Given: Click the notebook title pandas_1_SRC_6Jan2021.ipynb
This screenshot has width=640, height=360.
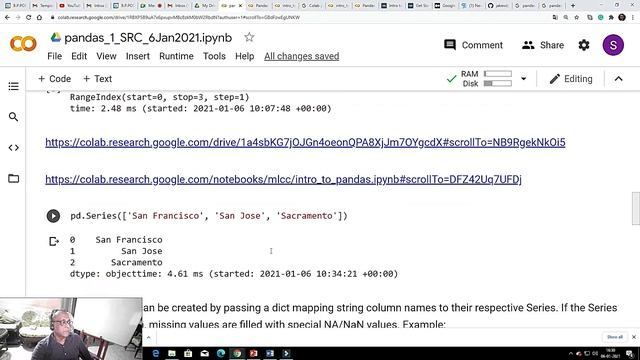Looking at the screenshot, I should [148, 38].
